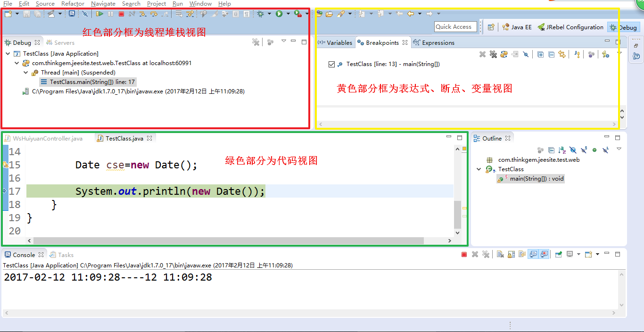Terminate the debug session
The width and height of the screenshot is (644, 332).
121,14
